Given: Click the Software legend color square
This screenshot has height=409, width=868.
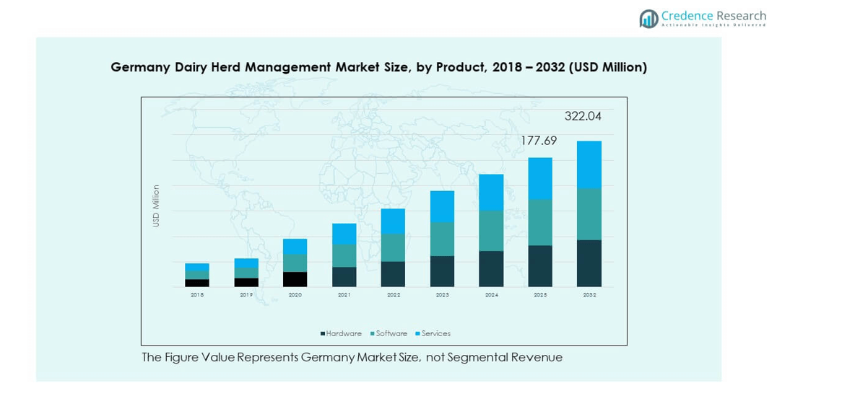Looking at the screenshot, I should pyautogui.click(x=373, y=334).
